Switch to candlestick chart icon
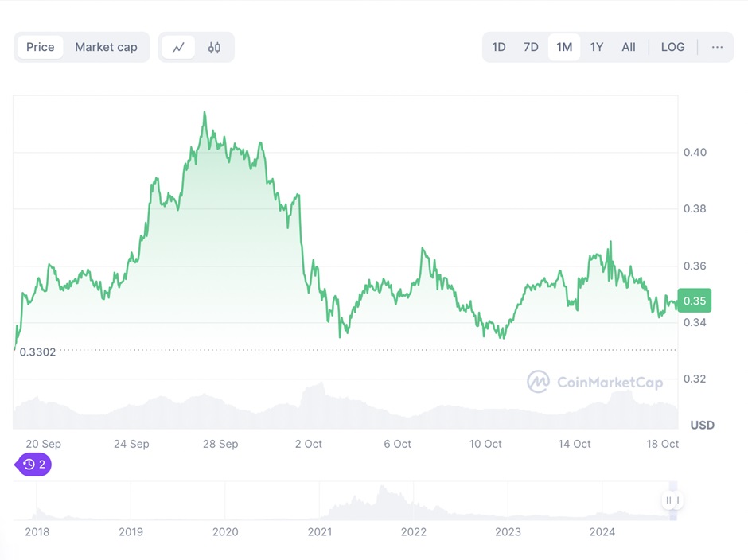Image resolution: width=748 pixels, height=560 pixels. click(214, 47)
